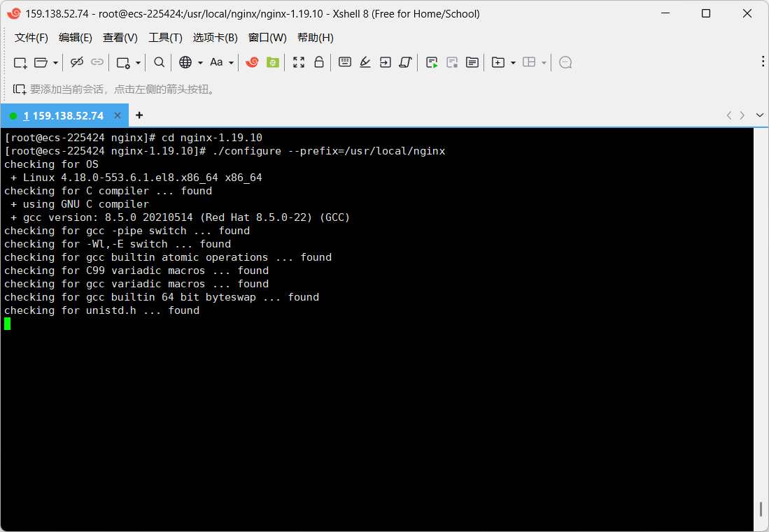Click the Open session folder icon

point(41,62)
